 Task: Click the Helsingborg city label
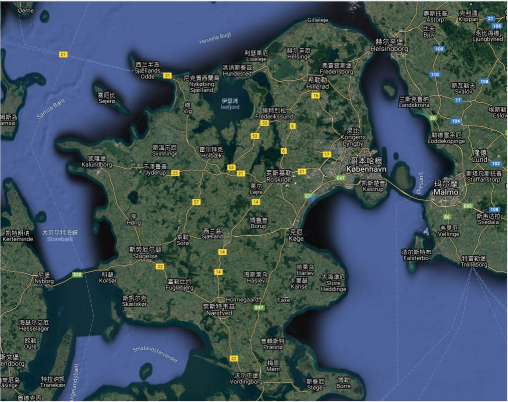point(389,49)
